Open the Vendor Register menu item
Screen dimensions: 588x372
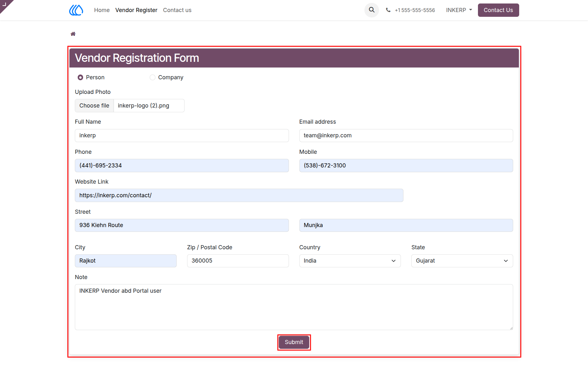click(x=136, y=10)
